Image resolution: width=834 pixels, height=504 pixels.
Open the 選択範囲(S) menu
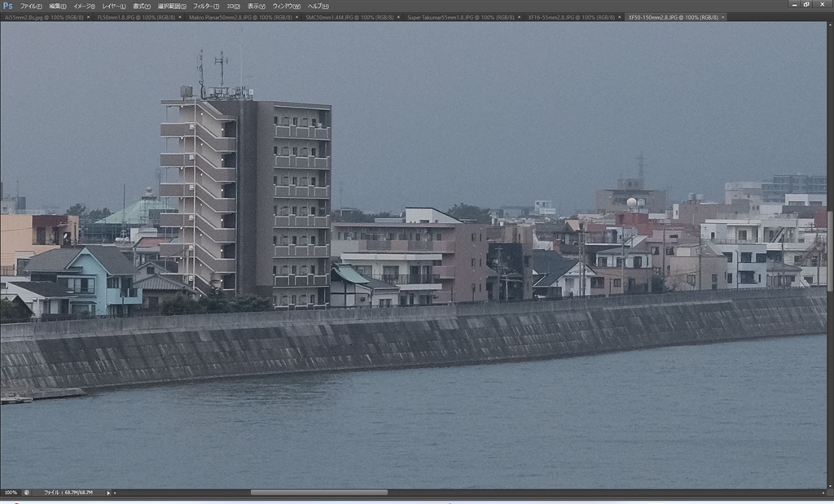coord(172,7)
